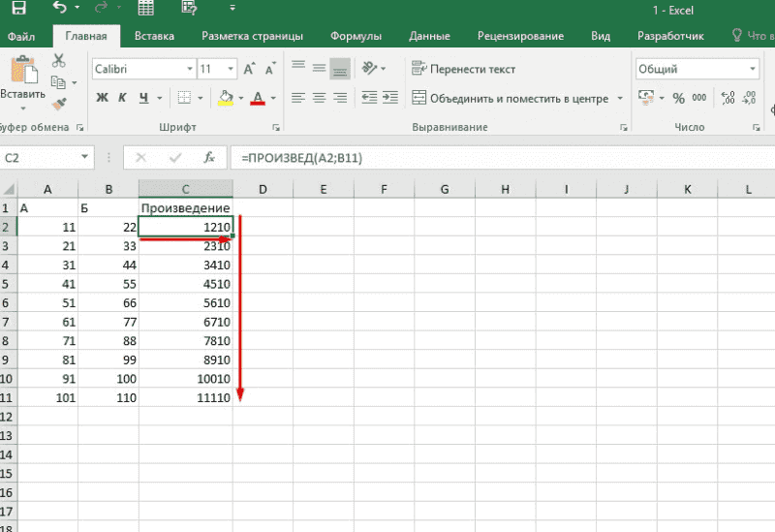Select cell C11 containing 11110
Viewport: 775px width, 532px height.
185,397
